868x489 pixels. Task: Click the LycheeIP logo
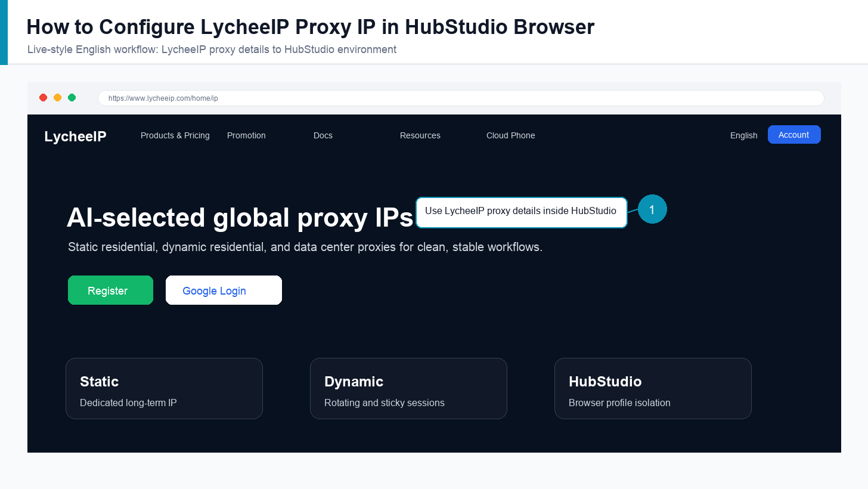[75, 137]
